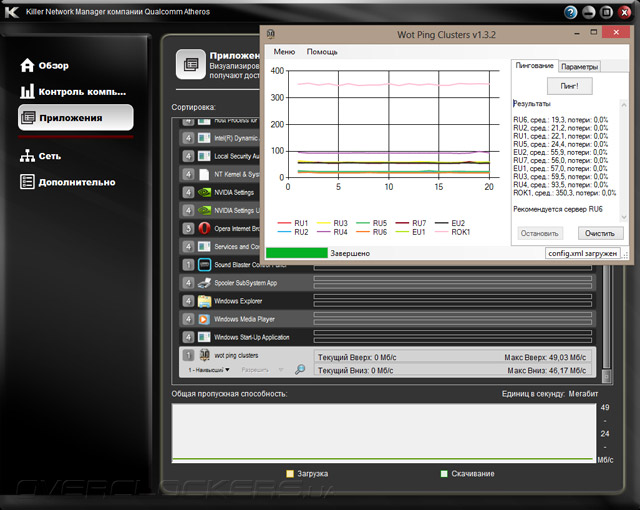Open the Меню menu
The image size is (640, 510).
[284, 52]
